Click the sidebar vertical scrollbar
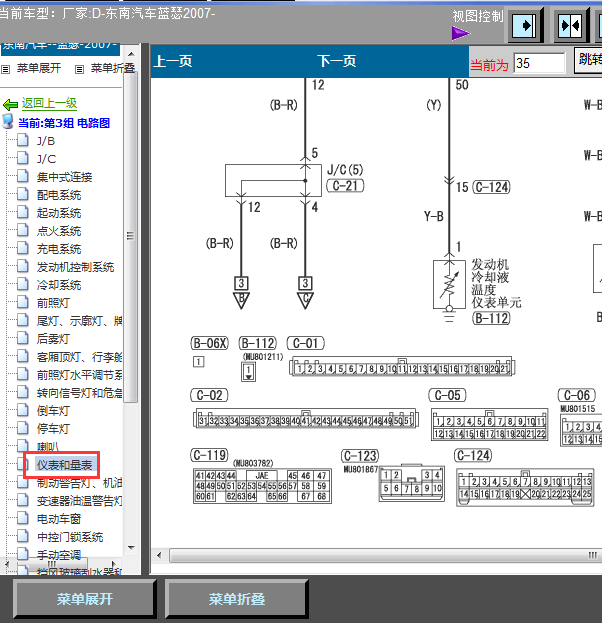This screenshot has height=623, width=602. point(130,300)
